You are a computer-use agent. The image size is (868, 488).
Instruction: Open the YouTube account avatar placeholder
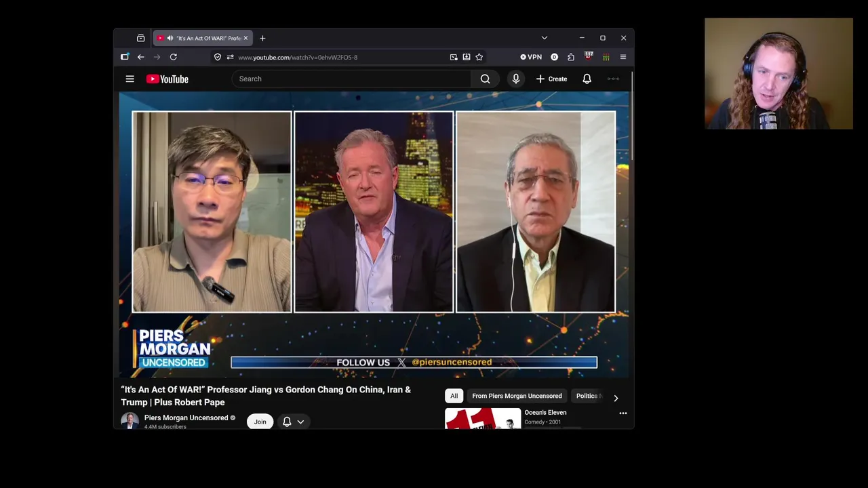click(x=613, y=79)
